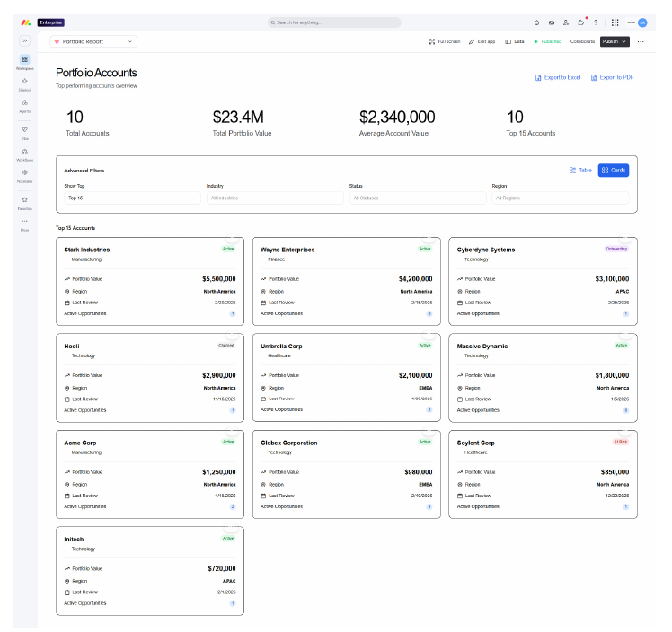Image resolution: width=672 pixels, height=632 pixels.
Task: Open the Data panel
Action: point(515,41)
